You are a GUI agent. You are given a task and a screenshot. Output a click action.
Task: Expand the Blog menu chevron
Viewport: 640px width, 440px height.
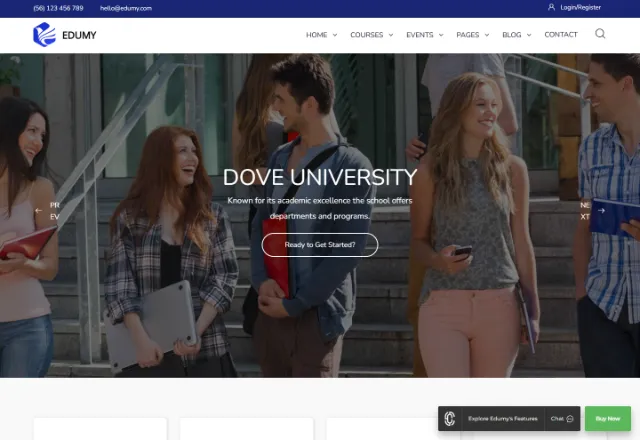529,35
